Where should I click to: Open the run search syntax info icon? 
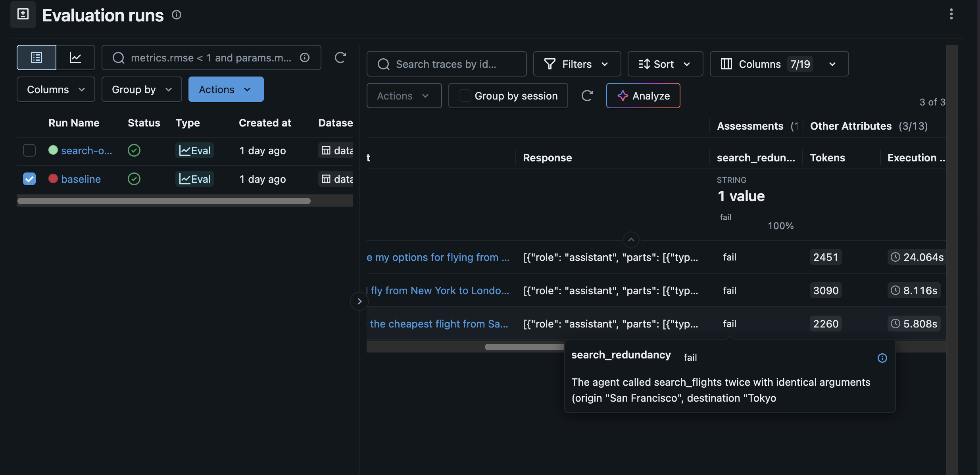(x=305, y=58)
